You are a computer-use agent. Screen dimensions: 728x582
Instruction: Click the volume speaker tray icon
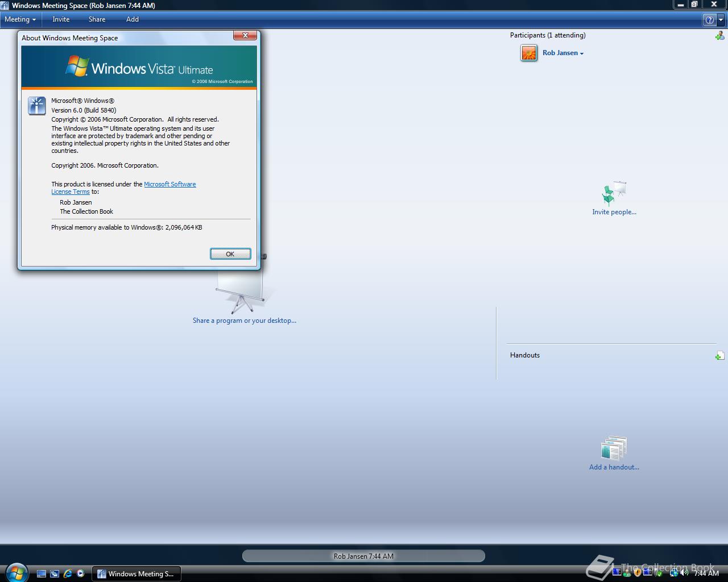coord(684,573)
